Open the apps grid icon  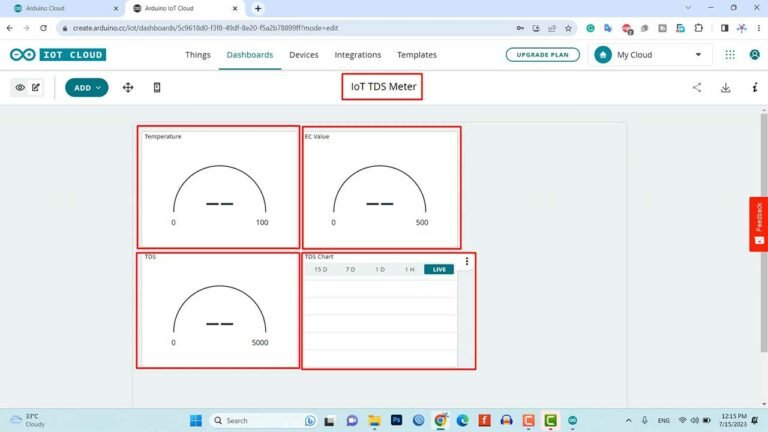730,55
